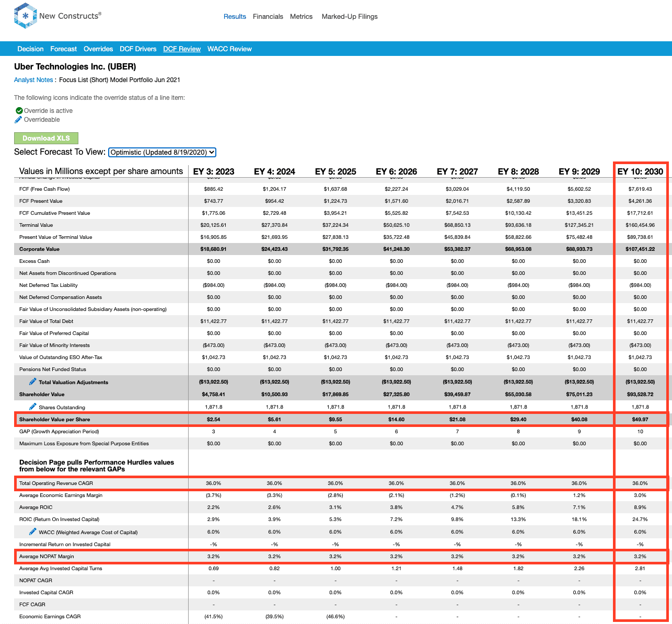Click the $7,619.43 FCF value for 2030

click(640, 189)
